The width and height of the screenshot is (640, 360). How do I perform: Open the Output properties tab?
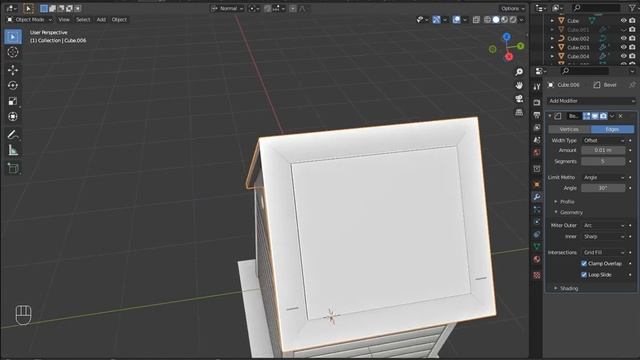tap(537, 115)
